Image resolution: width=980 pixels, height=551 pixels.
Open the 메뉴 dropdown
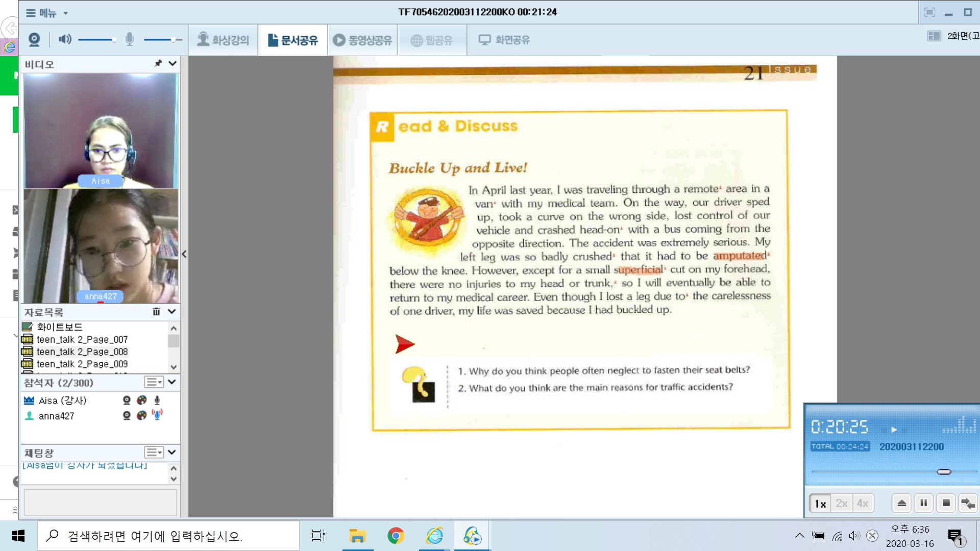[47, 13]
